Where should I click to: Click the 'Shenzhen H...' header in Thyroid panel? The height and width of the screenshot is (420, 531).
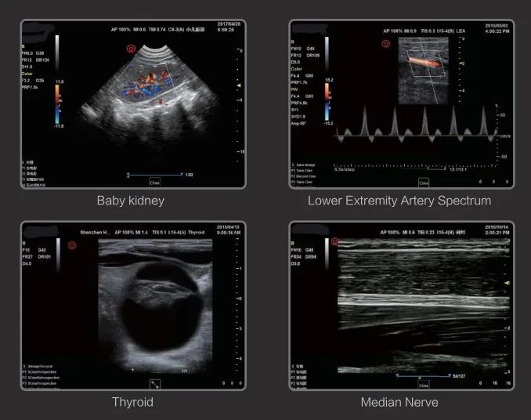coord(96,233)
